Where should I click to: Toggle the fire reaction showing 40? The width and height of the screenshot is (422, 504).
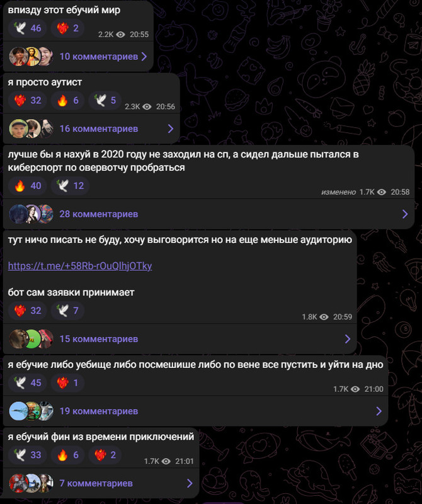tap(27, 185)
